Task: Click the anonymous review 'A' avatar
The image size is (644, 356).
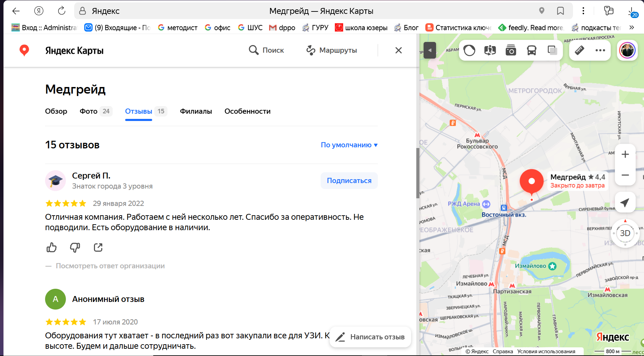Action: (x=55, y=299)
